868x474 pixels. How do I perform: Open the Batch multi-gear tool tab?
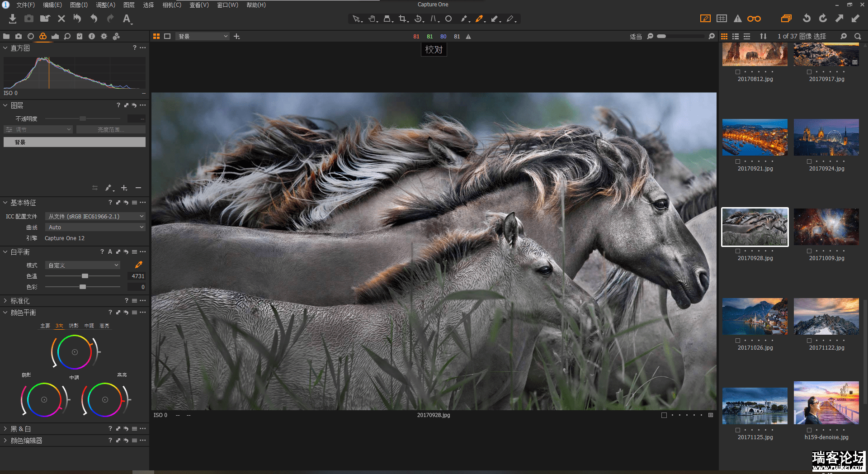tap(116, 36)
